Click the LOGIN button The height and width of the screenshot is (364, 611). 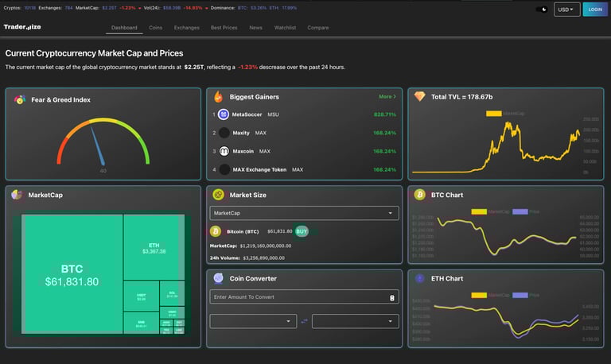(x=594, y=10)
